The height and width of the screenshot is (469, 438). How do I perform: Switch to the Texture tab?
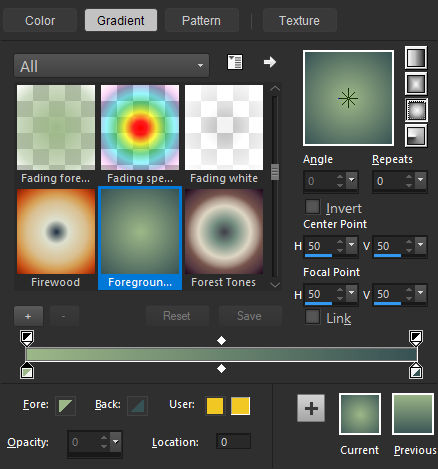[299, 20]
